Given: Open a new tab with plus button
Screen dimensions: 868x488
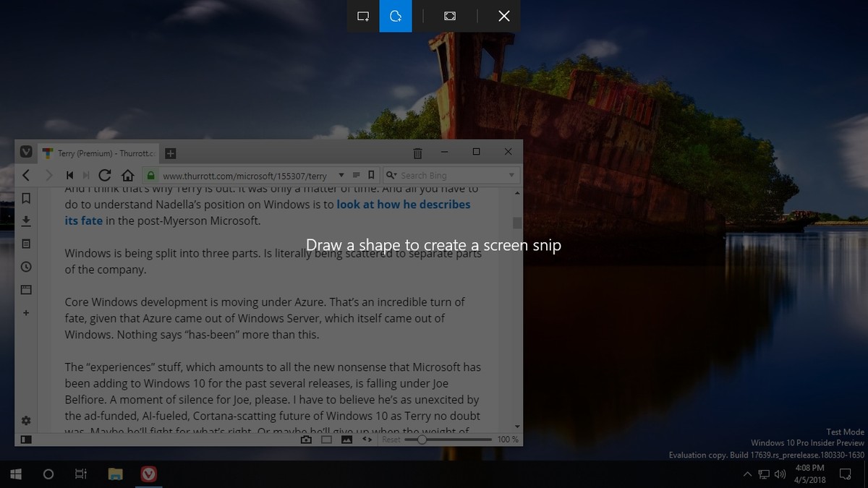Looking at the screenshot, I should [x=170, y=153].
